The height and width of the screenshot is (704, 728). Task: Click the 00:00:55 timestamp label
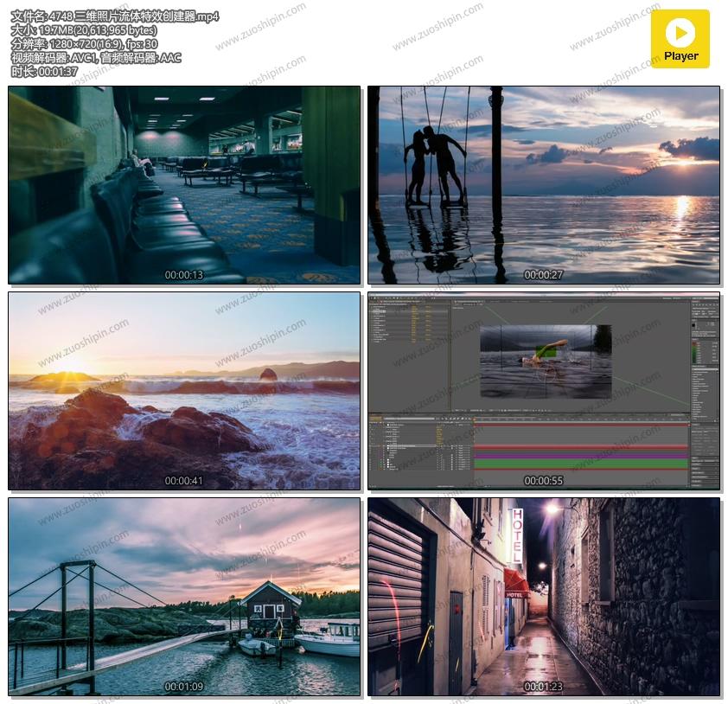[x=543, y=481]
